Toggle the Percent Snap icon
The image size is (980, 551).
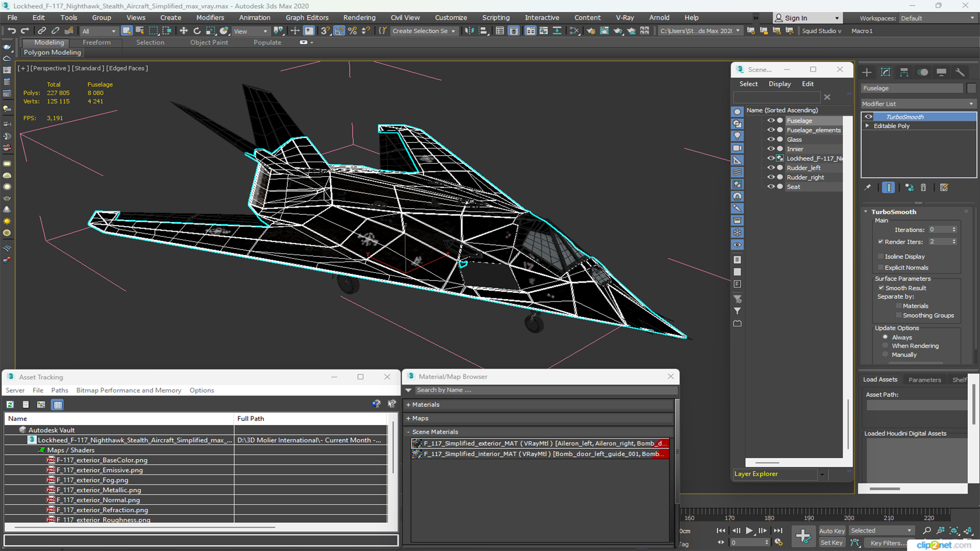352,31
